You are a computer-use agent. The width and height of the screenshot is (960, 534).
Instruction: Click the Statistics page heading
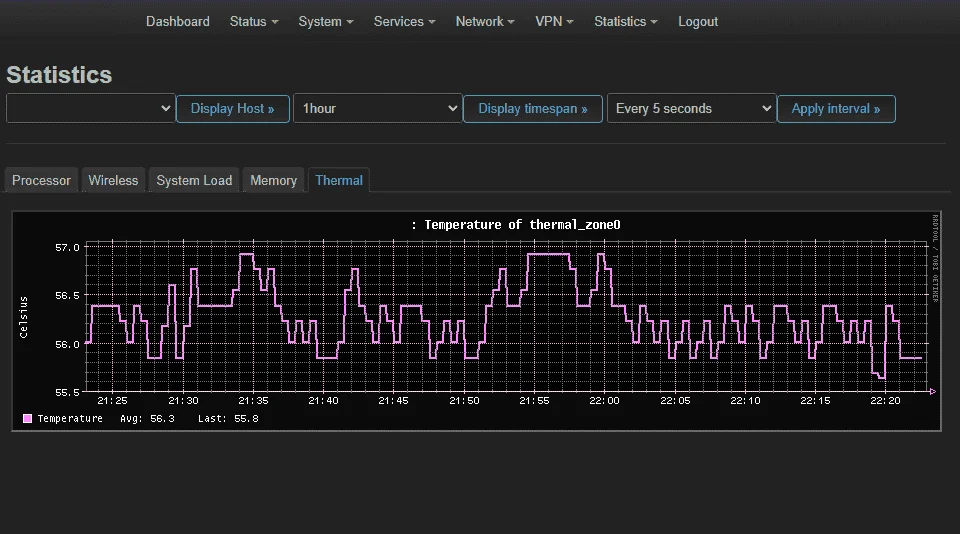(59, 75)
